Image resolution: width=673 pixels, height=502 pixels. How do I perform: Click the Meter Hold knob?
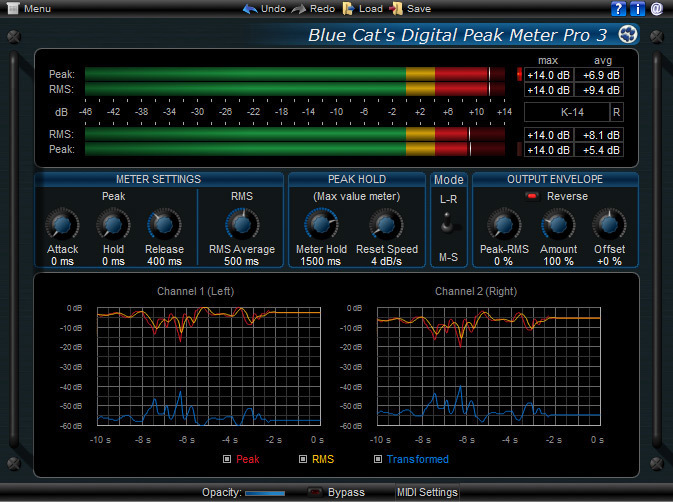321,224
